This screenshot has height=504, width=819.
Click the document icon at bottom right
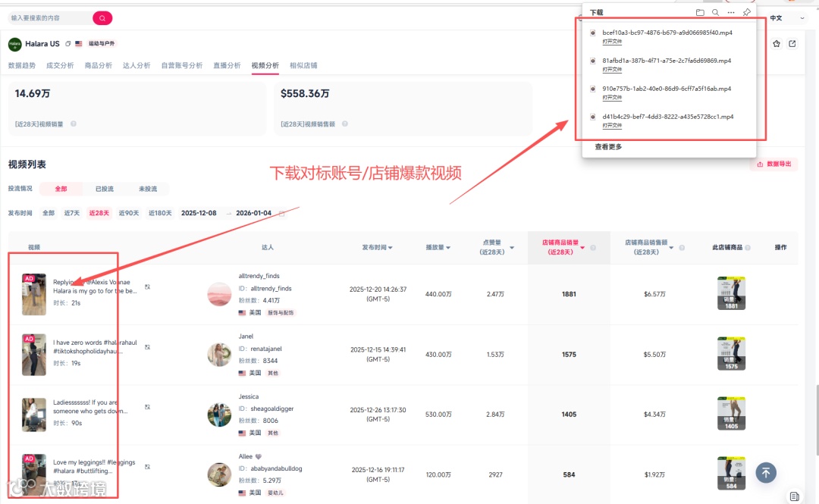coord(794,496)
